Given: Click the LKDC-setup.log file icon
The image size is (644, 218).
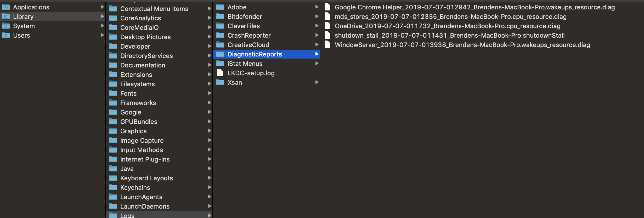Looking at the screenshot, I should click(x=220, y=73).
